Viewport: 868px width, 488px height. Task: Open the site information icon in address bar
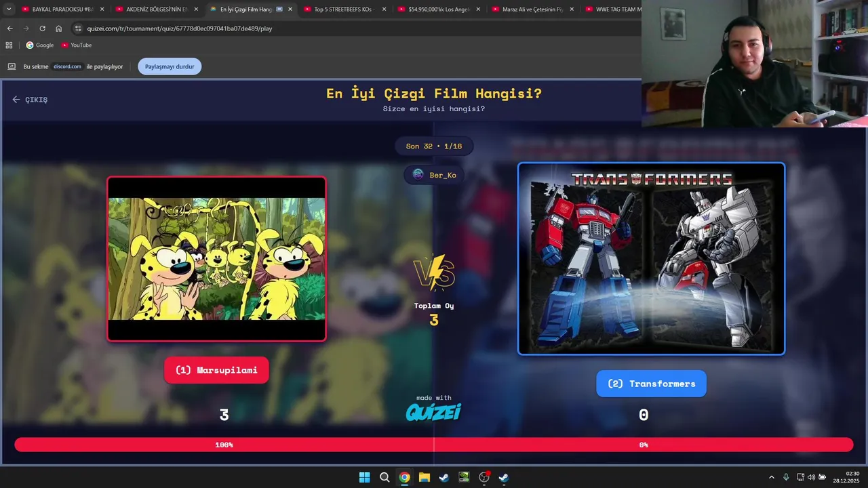tap(78, 28)
